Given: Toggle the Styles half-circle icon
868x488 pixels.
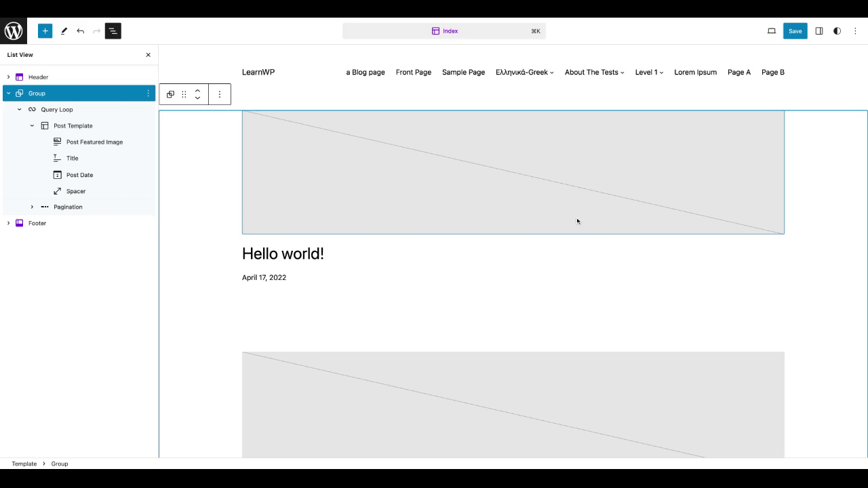Looking at the screenshot, I should [837, 30].
